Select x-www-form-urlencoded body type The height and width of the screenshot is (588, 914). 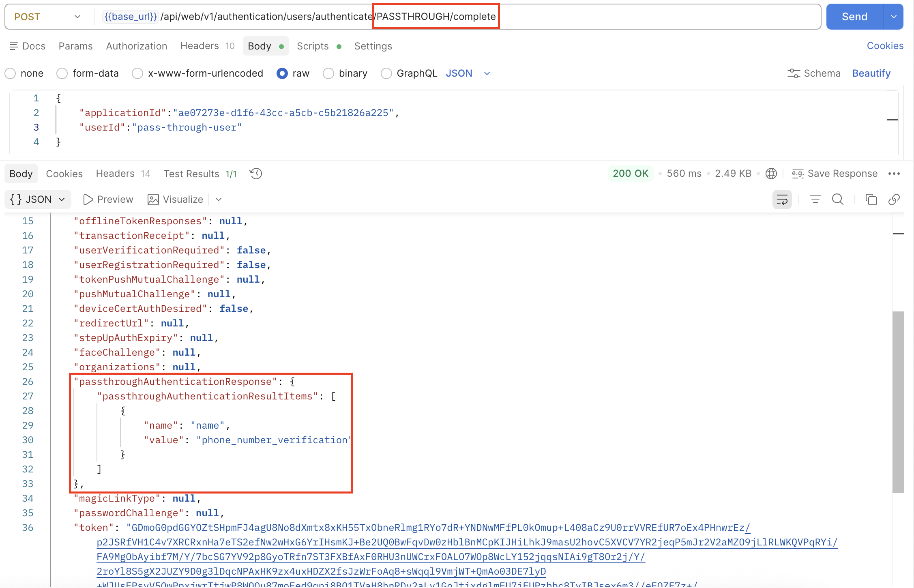(x=137, y=73)
